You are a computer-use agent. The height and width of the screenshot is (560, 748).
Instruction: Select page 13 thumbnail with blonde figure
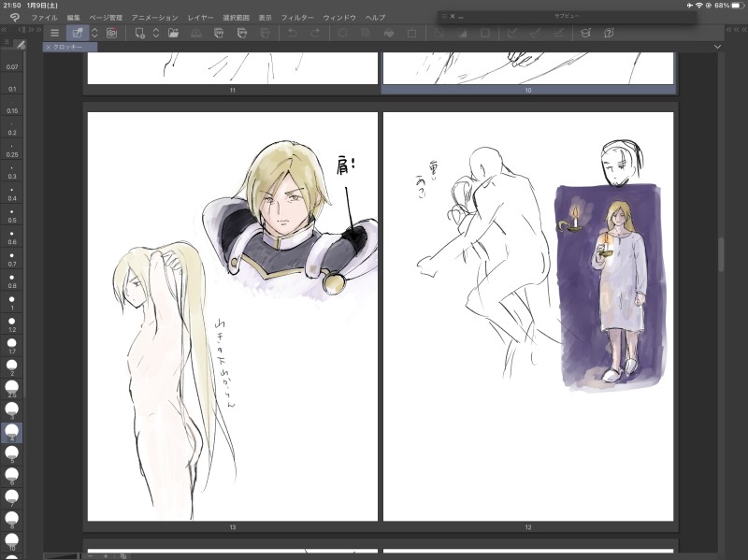[232, 316]
